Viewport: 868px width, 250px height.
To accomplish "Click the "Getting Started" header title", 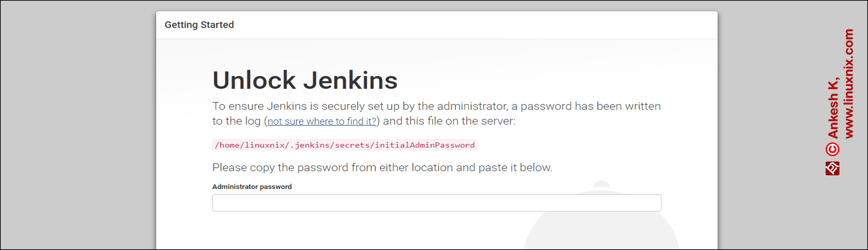I will [199, 25].
